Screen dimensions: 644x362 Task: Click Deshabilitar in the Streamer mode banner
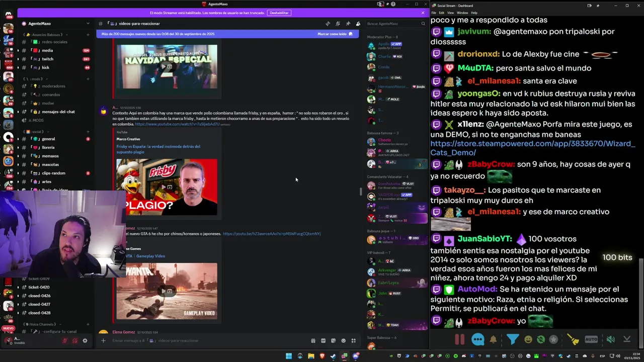(279, 13)
